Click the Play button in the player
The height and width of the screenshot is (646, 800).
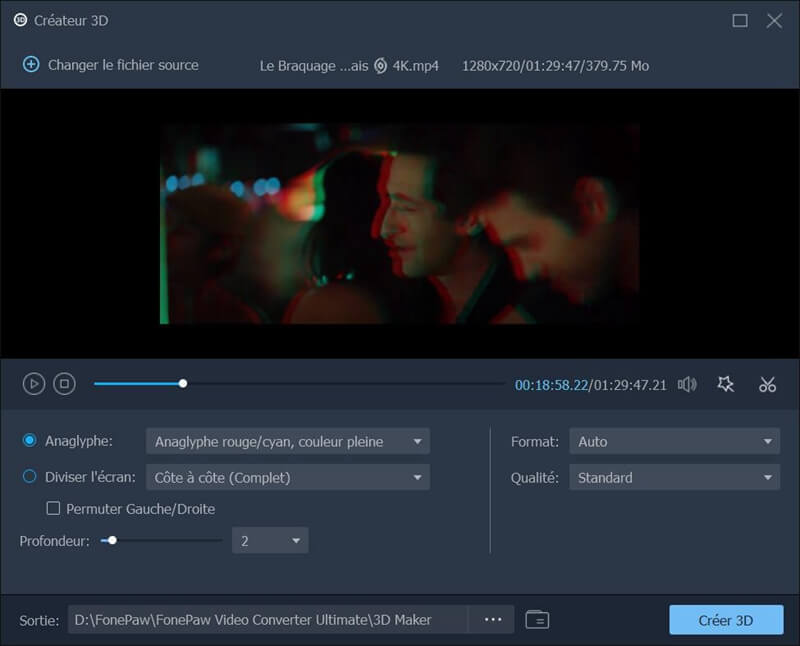pos(34,384)
